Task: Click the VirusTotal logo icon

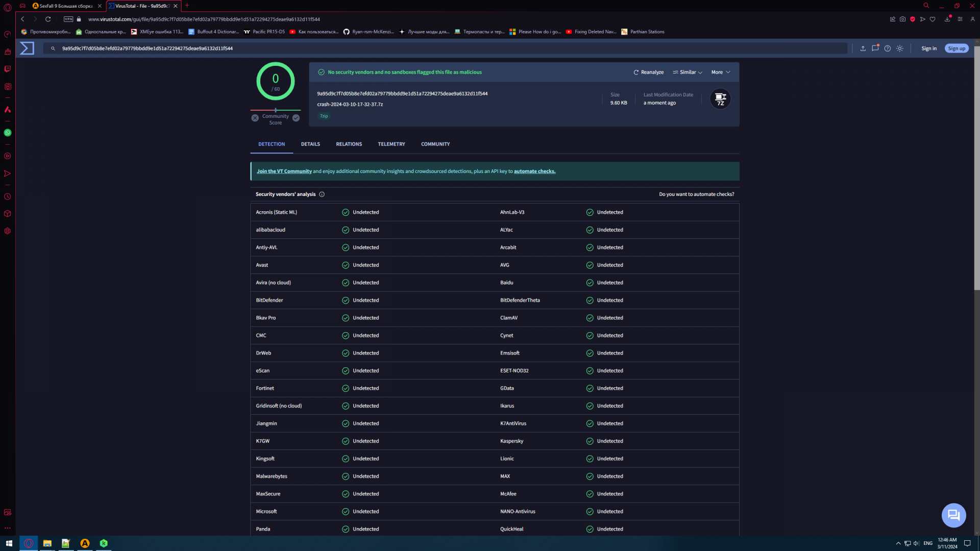Action: click(x=27, y=48)
